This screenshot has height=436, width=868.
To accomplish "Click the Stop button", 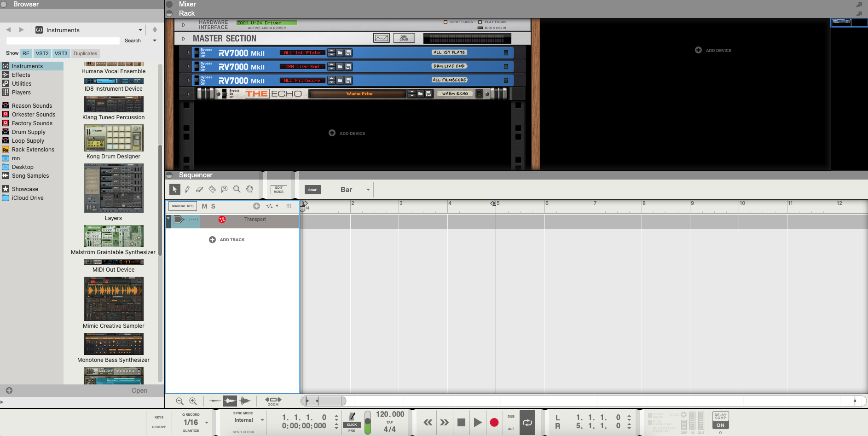I will (x=461, y=422).
